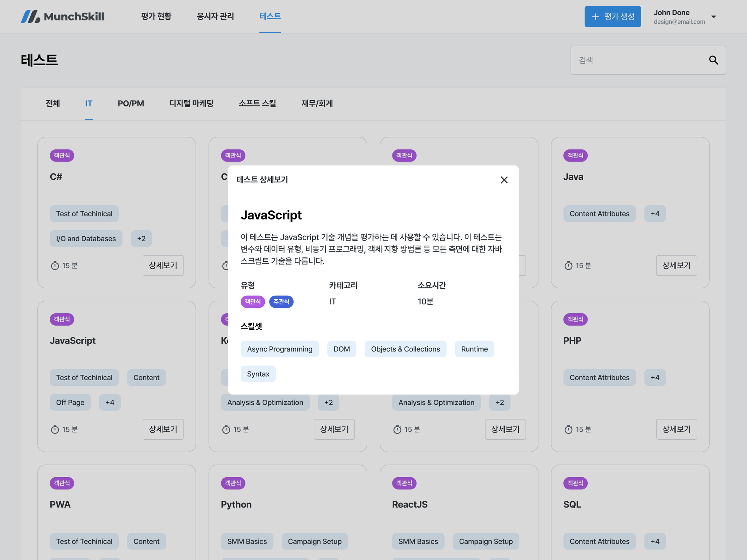Switch to the PO/PM category tab
Image resolution: width=747 pixels, height=560 pixels.
click(x=131, y=104)
